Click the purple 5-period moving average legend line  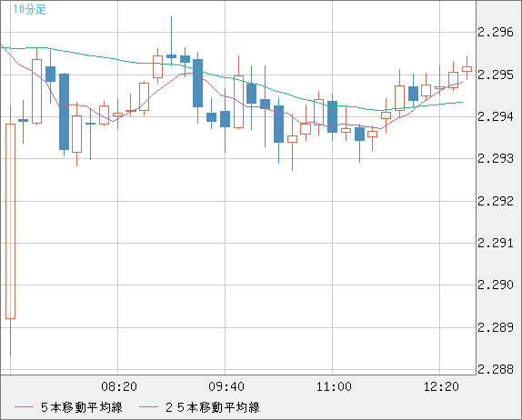(x=24, y=407)
